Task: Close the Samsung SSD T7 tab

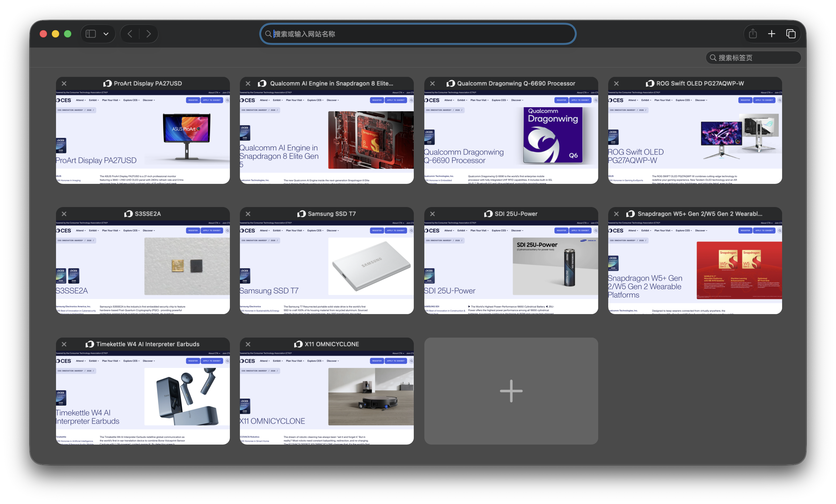Action: coord(248,214)
